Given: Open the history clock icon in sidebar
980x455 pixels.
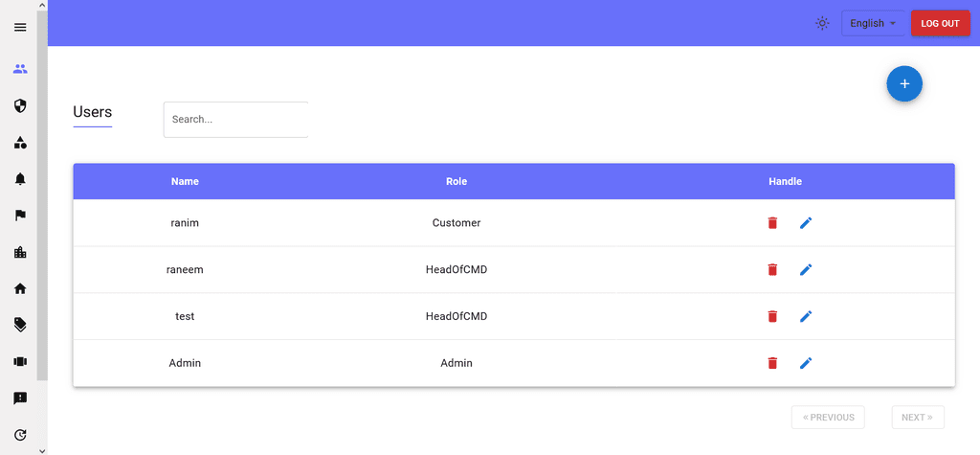Looking at the screenshot, I should pyautogui.click(x=20, y=434).
